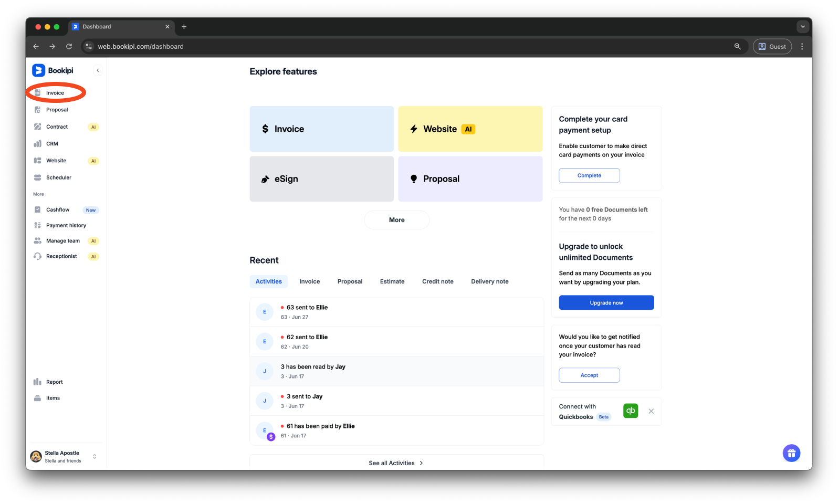View site information icon in address bar
Viewport: 838px width, 504px height.
[x=89, y=46]
